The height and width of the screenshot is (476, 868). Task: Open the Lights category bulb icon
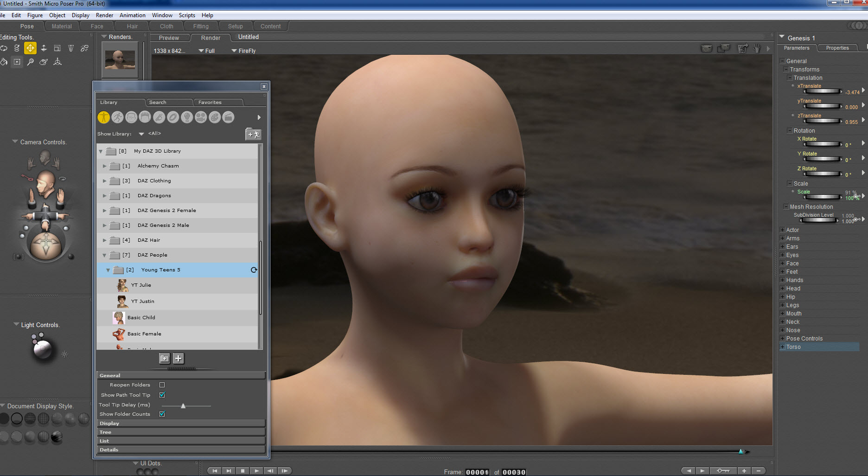tap(187, 117)
